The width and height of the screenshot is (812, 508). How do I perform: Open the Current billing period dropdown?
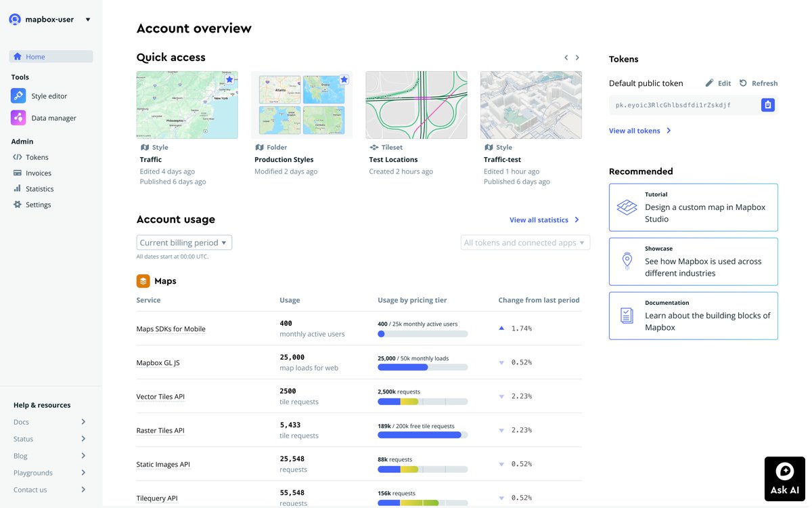184,242
